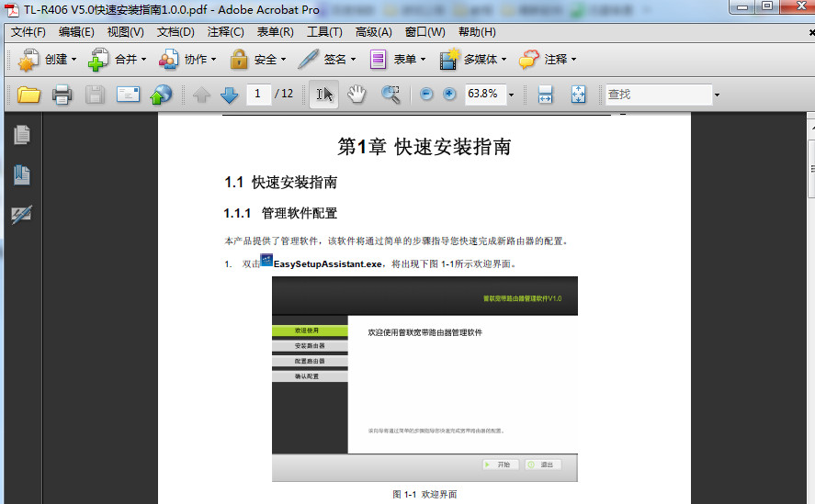Click the 63.8% zoom value field
The image size is (815, 504).
pos(485,94)
